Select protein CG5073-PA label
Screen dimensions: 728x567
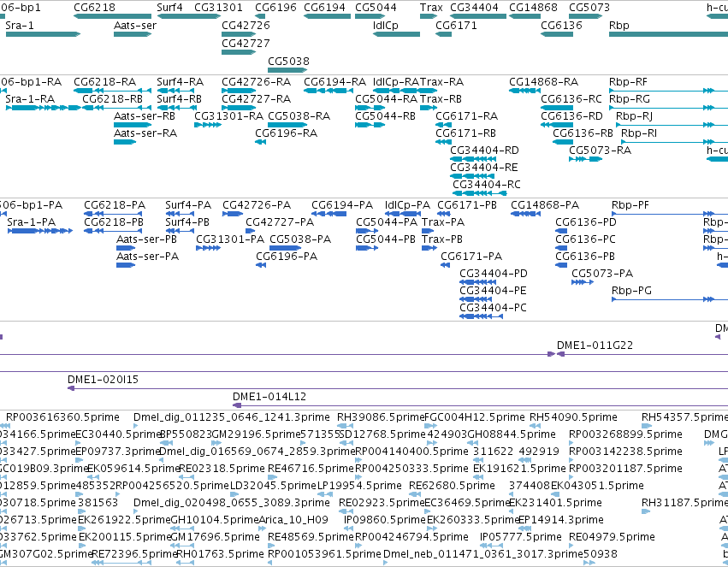click(x=602, y=274)
